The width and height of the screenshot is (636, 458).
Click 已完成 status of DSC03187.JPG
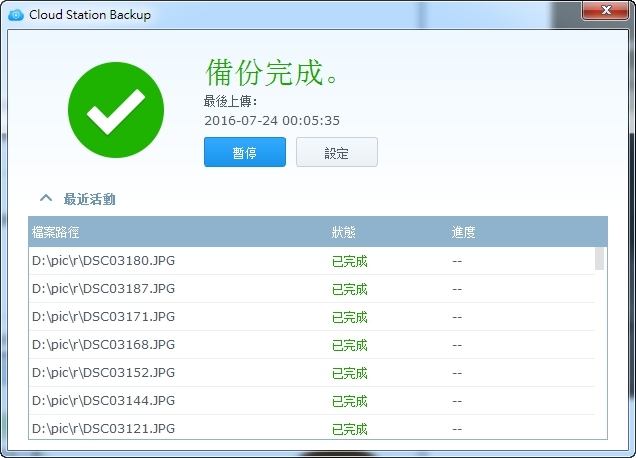click(x=350, y=289)
